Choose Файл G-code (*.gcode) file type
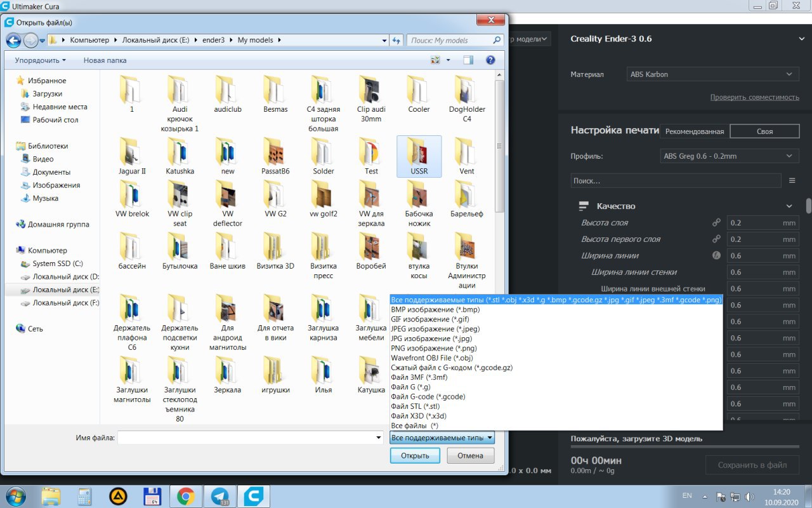812x508 pixels. point(428,397)
